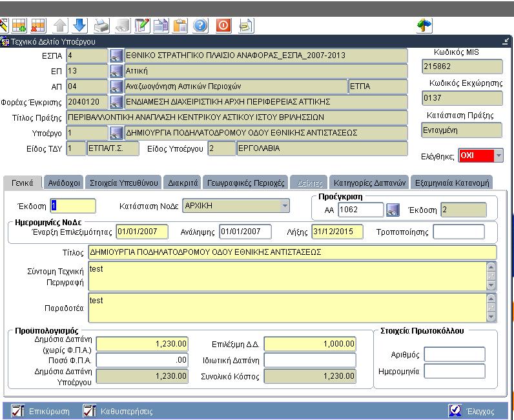Click the Ανάληψης date field
The height and width of the screenshot is (420, 514).
click(245, 232)
